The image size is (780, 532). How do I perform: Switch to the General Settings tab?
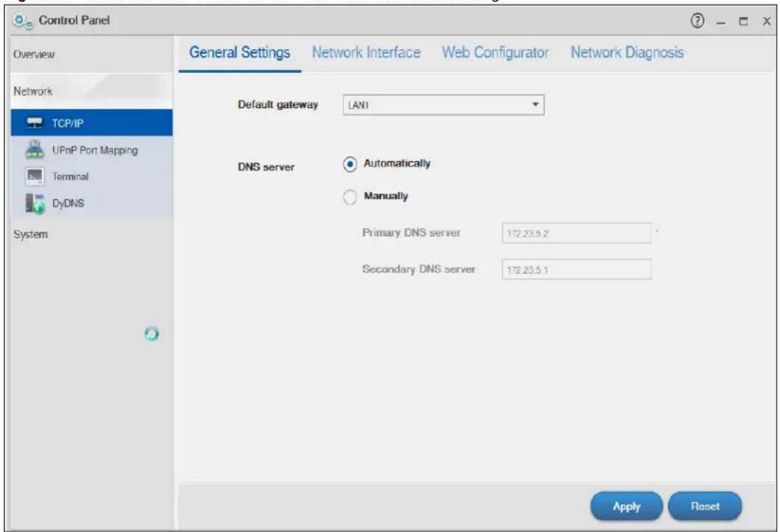239,52
